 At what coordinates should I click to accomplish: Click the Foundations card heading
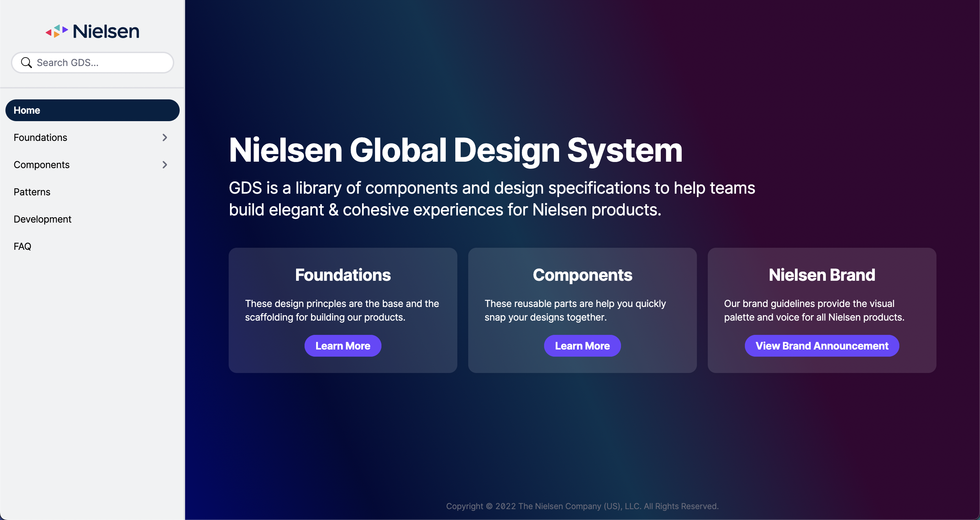click(342, 275)
